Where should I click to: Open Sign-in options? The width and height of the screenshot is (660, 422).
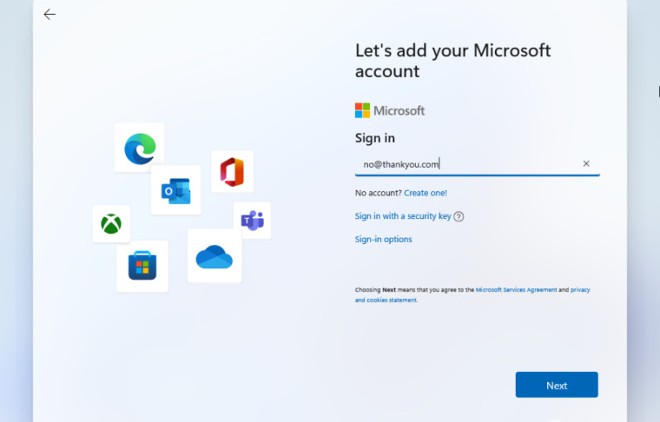(383, 239)
